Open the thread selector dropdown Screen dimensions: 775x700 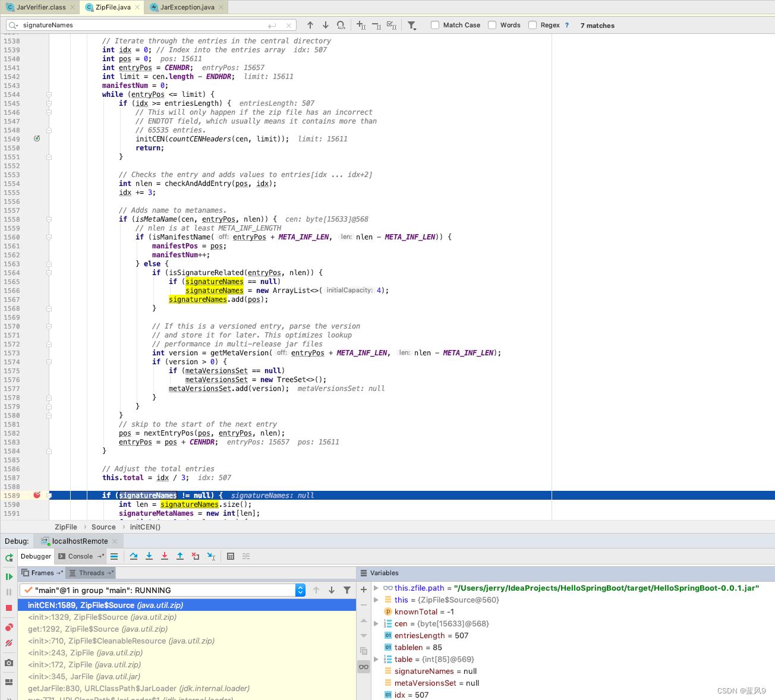click(x=300, y=590)
